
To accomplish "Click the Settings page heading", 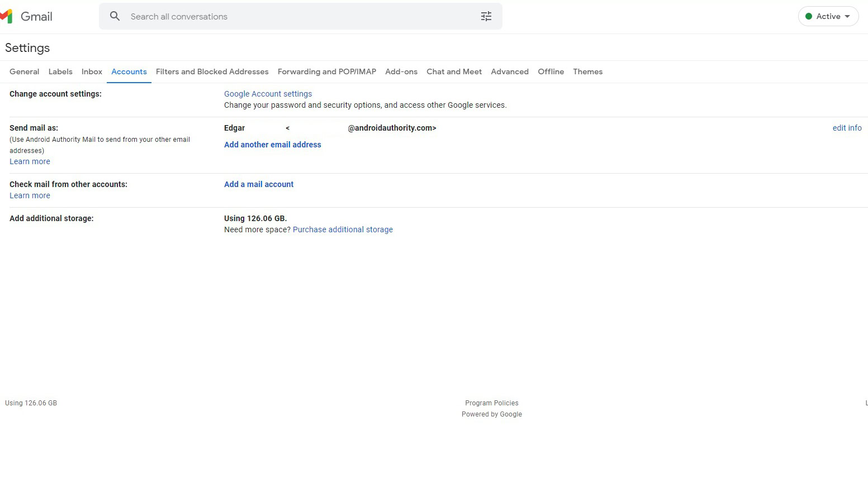I will coord(27,48).
